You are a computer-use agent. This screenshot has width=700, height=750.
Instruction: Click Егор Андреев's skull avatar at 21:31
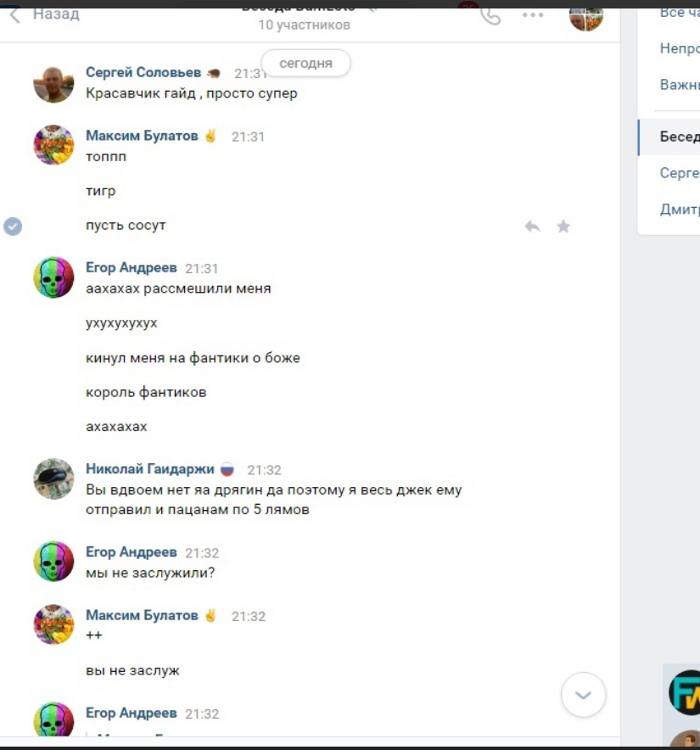pyautogui.click(x=53, y=277)
